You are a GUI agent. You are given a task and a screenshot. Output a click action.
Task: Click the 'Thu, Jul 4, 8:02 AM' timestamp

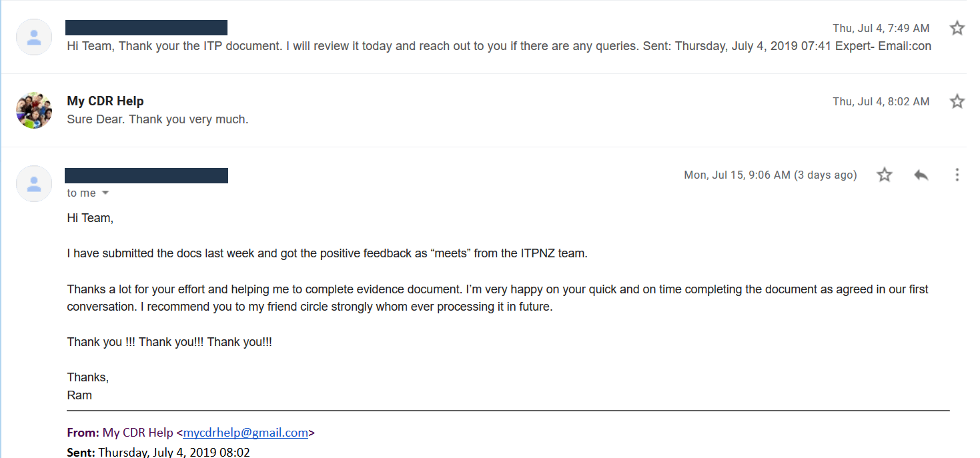(x=881, y=101)
